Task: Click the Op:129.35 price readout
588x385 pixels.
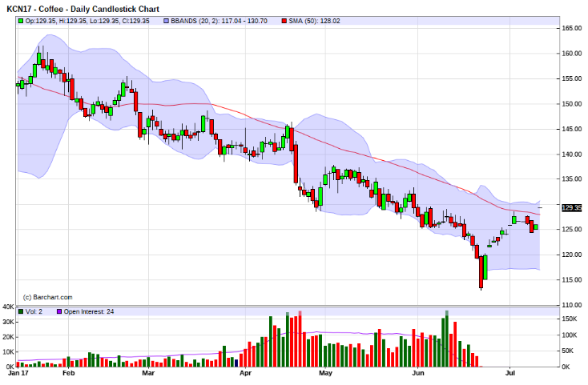Action: (x=40, y=22)
